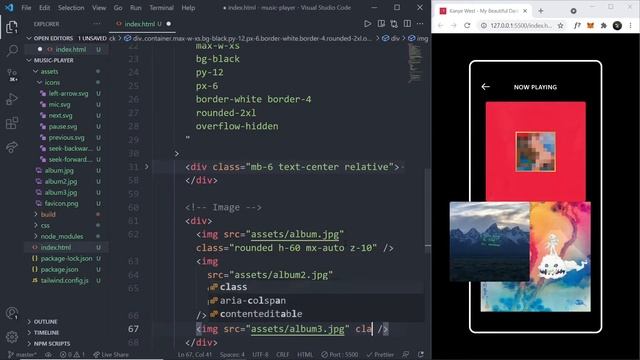
Task: Click the red album cover image
Action: point(536,151)
